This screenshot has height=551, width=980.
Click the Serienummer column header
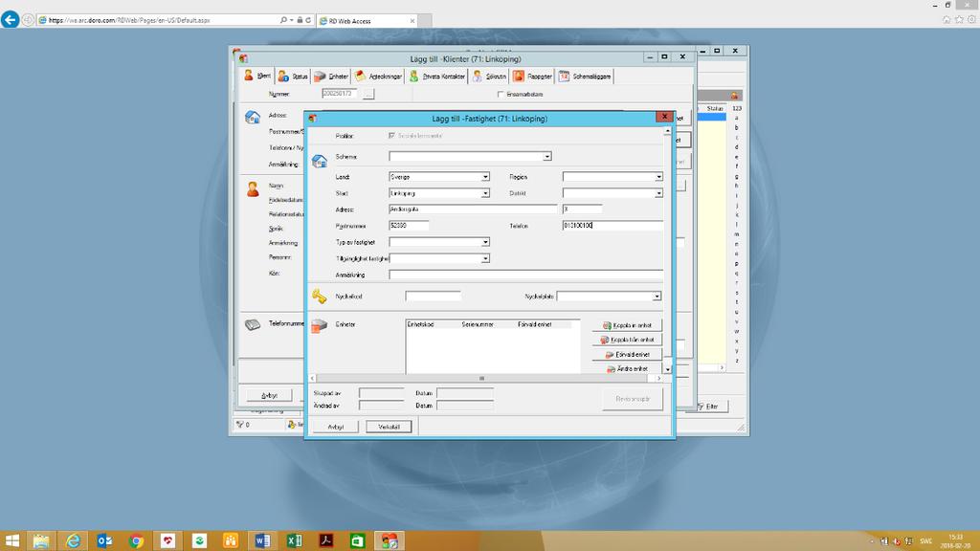pos(478,324)
